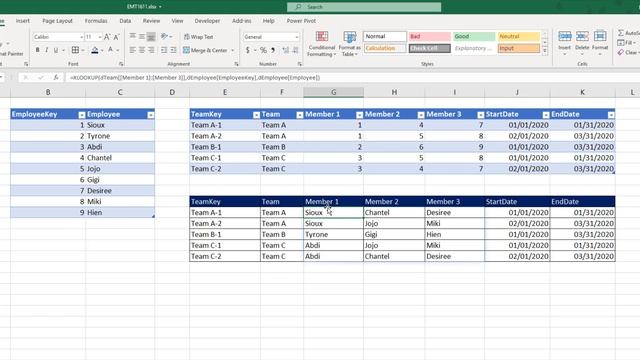Switch to the Formulas tab

[96, 21]
